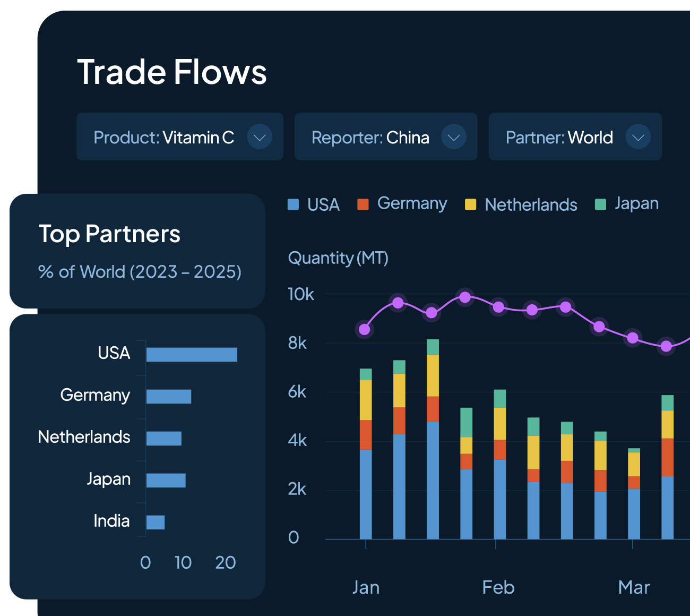Viewport: 690px width, 616px height.
Task: Click the India bar in Top Partners
Action: click(156, 523)
